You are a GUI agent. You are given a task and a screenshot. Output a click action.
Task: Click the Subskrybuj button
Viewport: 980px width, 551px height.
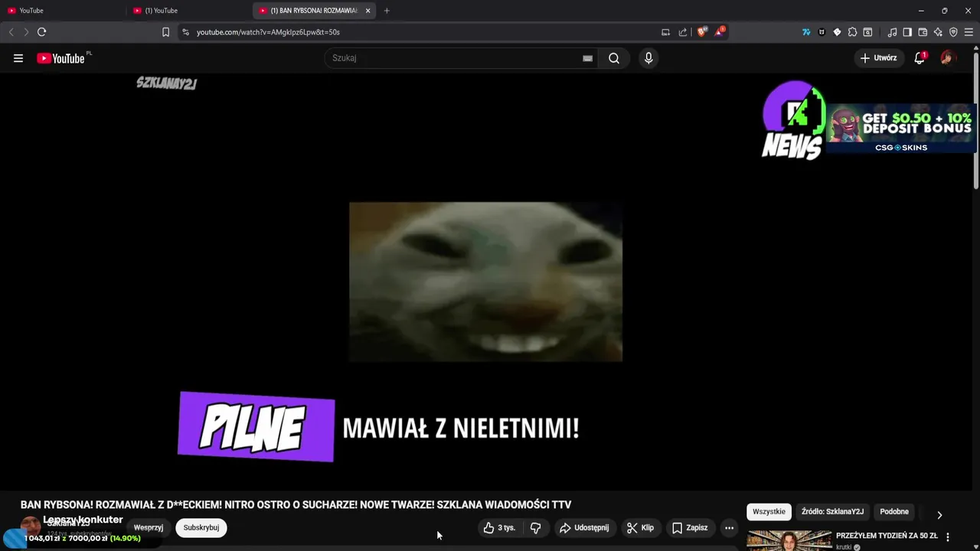click(201, 528)
